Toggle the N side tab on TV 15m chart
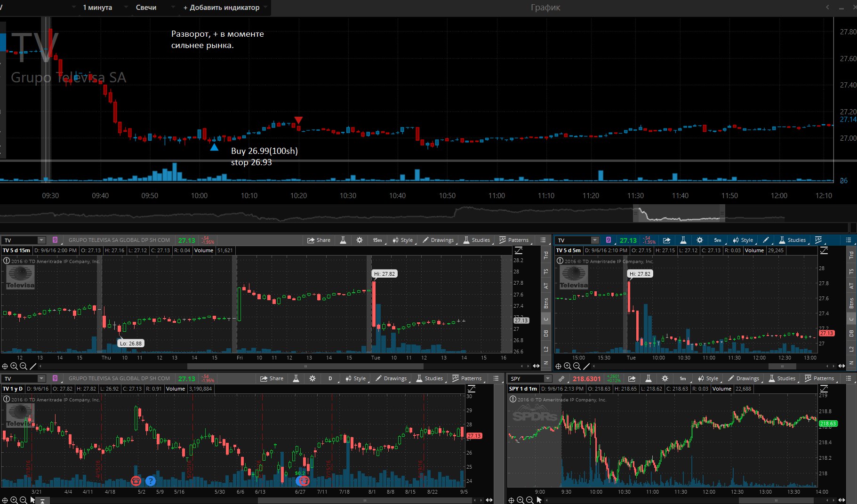 pyautogui.click(x=546, y=363)
